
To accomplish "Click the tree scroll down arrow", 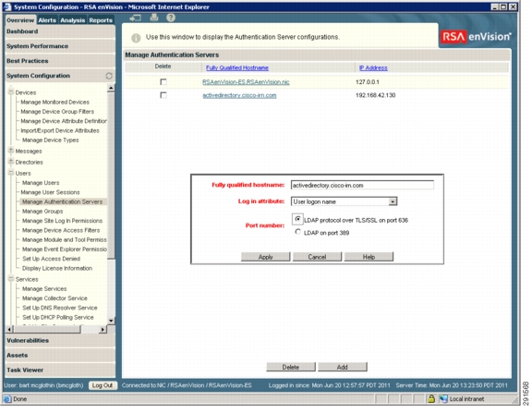I will pyautogui.click(x=111, y=321).
